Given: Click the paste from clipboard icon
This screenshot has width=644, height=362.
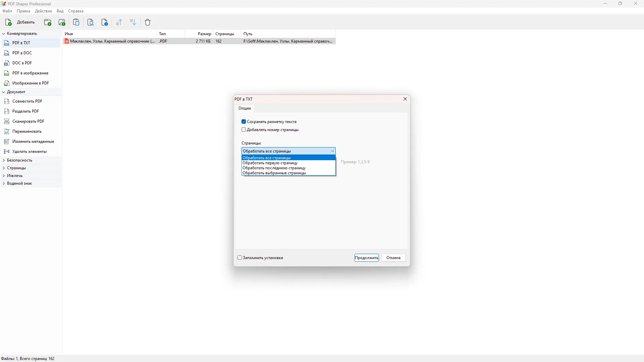Looking at the screenshot, I should tap(76, 22).
